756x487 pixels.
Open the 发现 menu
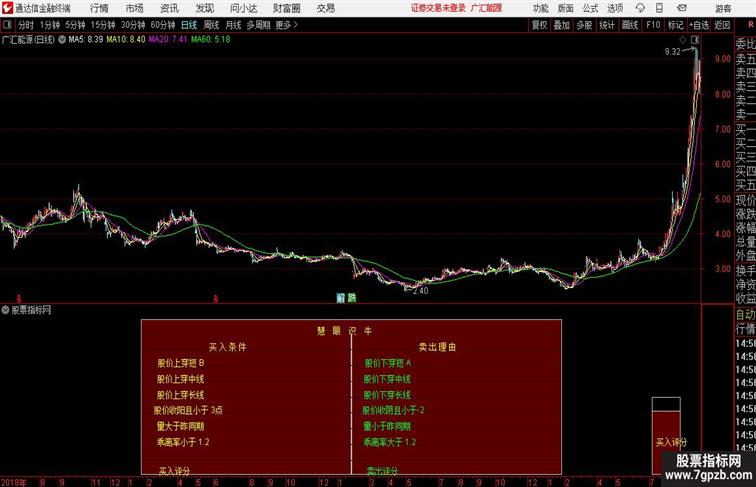click(204, 8)
